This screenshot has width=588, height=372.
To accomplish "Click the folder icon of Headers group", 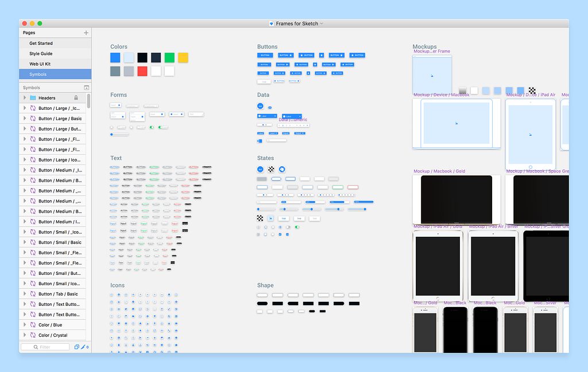I will pyautogui.click(x=33, y=98).
